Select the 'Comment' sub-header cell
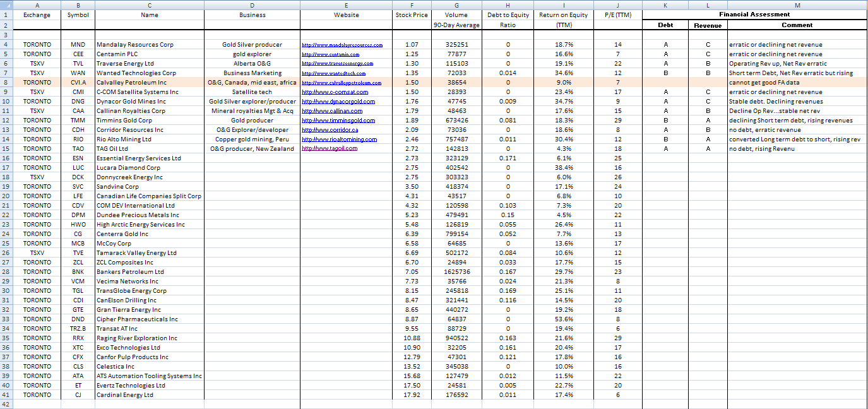 [797, 25]
